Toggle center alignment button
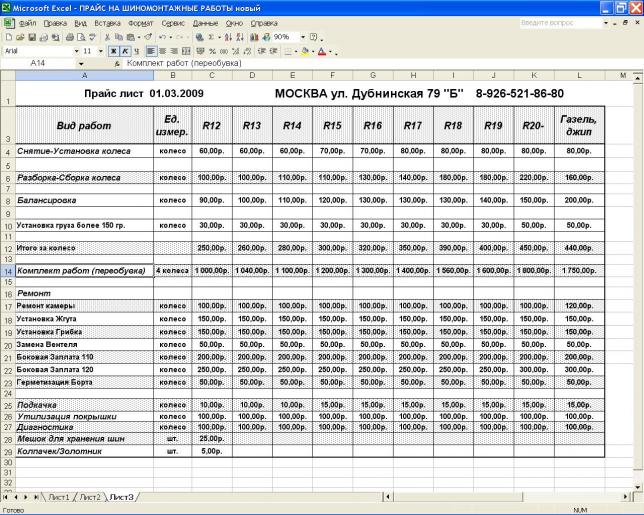The image size is (644, 515). coord(163,51)
